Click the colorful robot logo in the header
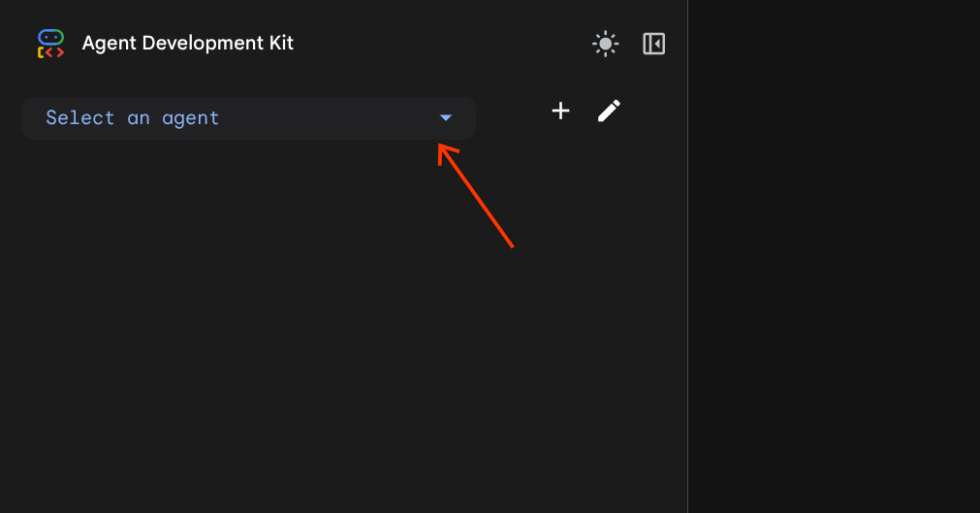The image size is (980, 513). pos(50,44)
